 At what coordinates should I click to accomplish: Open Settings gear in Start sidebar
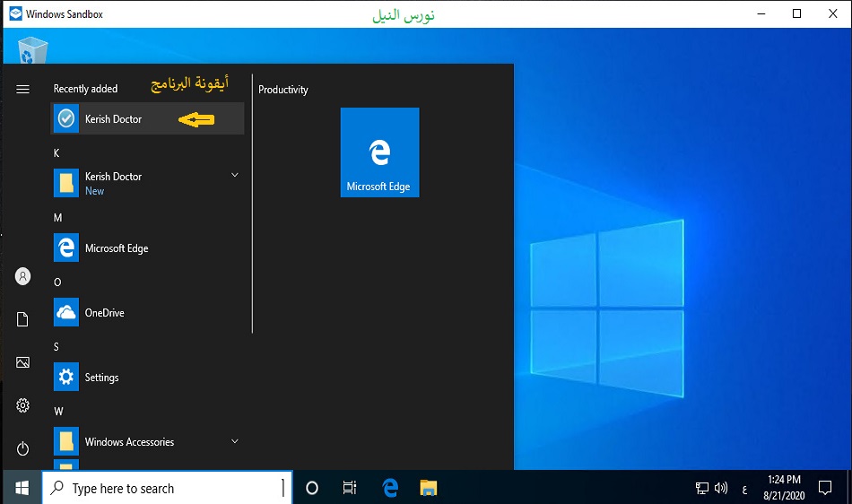coord(23,405)
